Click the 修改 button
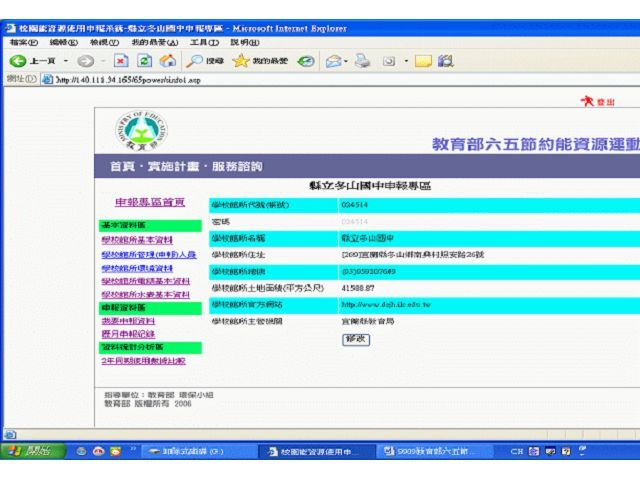The width and height of the screenshot is (640, 480). tap(355, 339)
